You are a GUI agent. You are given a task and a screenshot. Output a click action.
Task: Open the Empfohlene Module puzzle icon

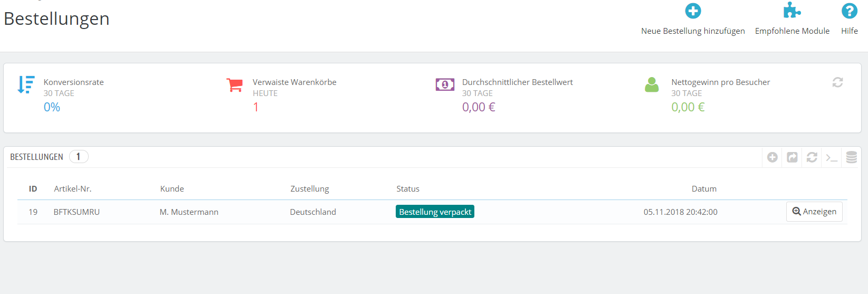pyautogui.click(x=791, y=11)
